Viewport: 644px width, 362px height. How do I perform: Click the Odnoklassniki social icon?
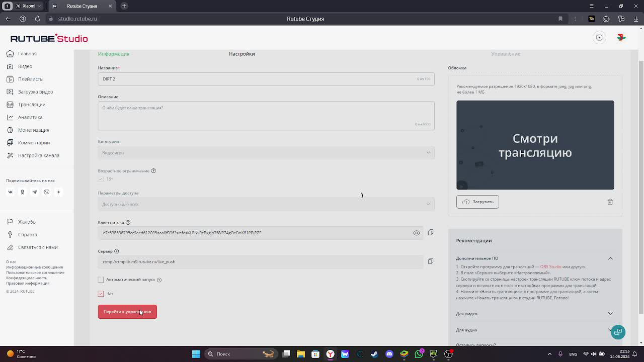tap(22, 192)
